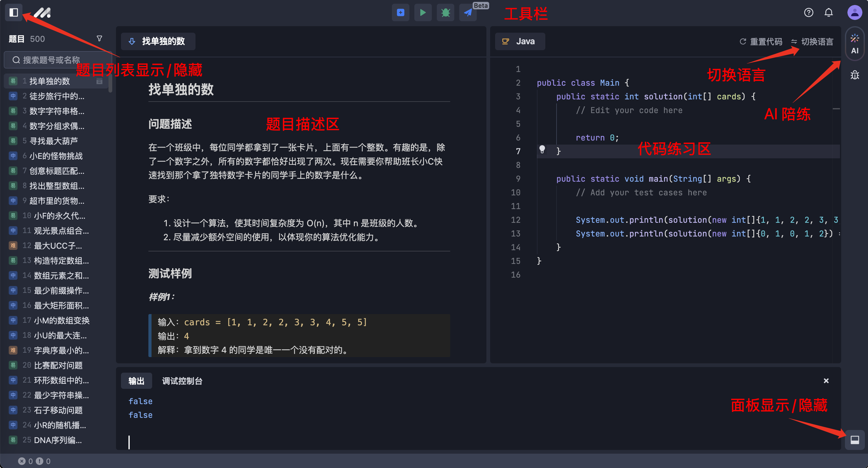Toggle the problem list sidebar
Screen dimensions: 868x468
coord(13,12)
